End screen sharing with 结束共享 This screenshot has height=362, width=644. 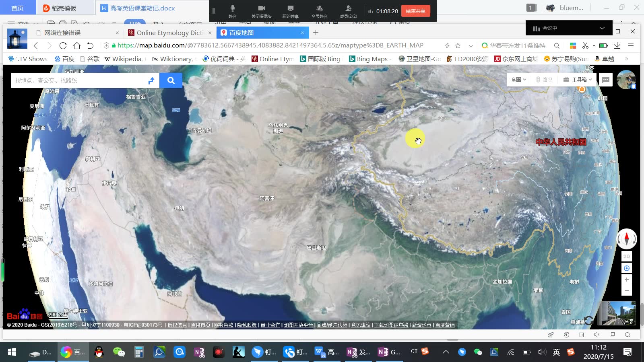tap(416, 11)
